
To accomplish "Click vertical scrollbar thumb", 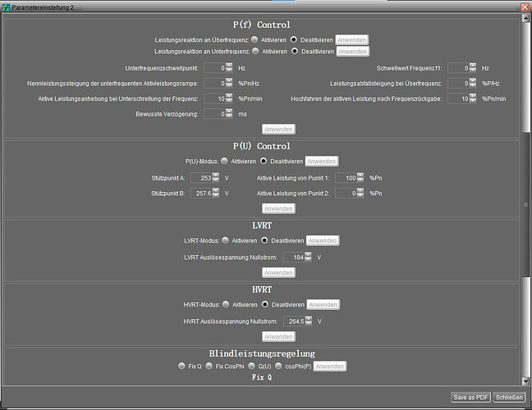I will [526, 203].
